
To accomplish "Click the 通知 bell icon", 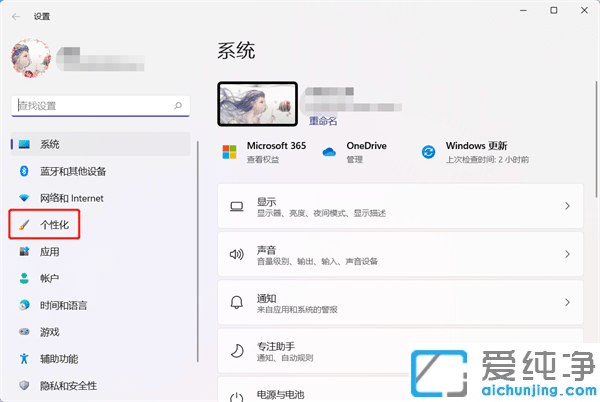I will (236, 303).
